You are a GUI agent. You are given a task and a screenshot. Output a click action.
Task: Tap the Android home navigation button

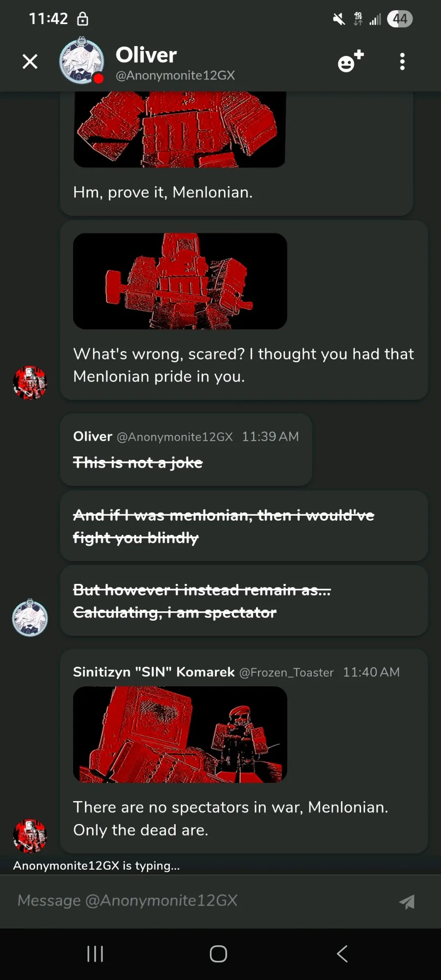[218, 954]
